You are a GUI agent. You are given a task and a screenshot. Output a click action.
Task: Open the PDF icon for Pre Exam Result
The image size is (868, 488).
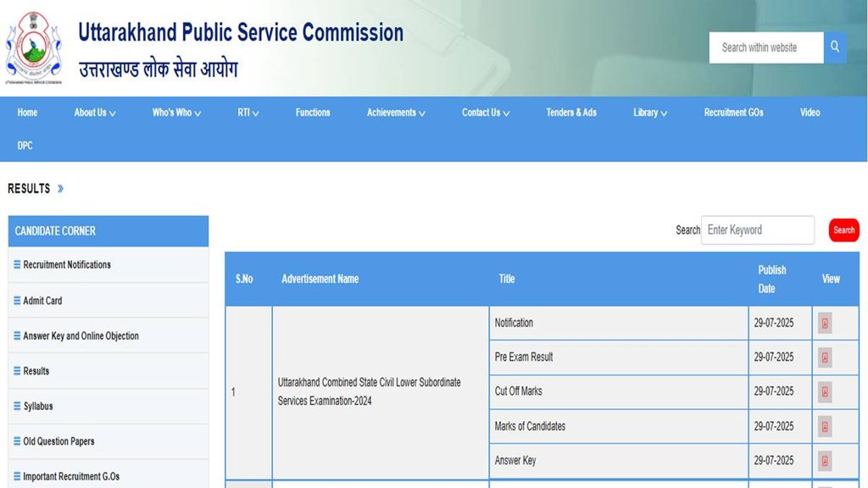(825, 358)
